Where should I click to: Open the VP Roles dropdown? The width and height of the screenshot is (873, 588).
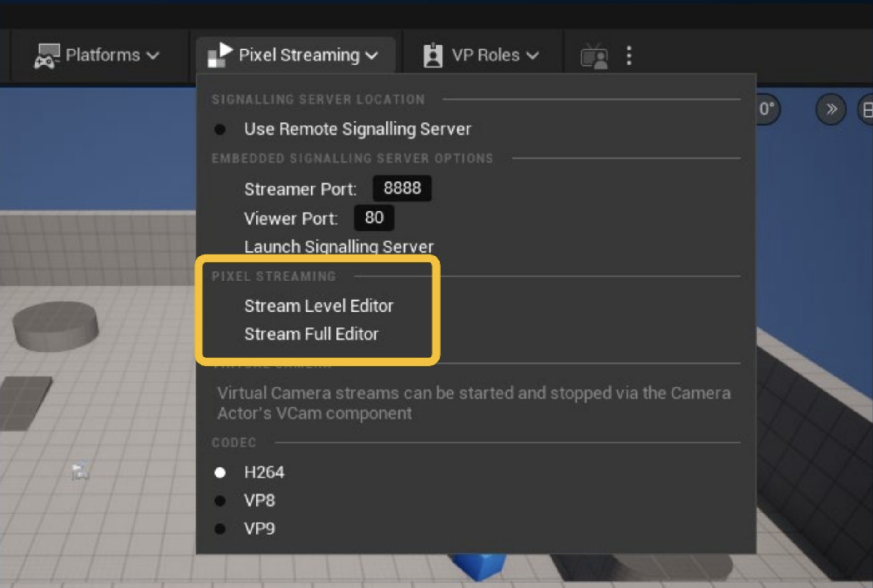[x=482, y=55]
